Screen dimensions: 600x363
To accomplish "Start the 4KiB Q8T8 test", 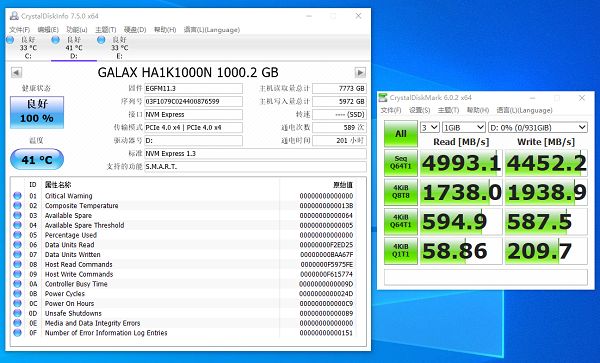I will click(x=401, y=192).
